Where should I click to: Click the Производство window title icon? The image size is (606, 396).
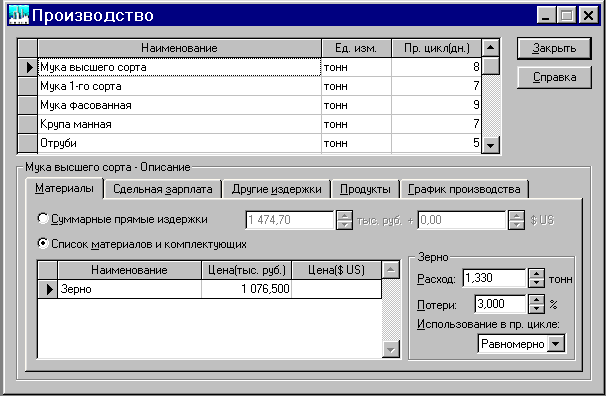point(19,15)
